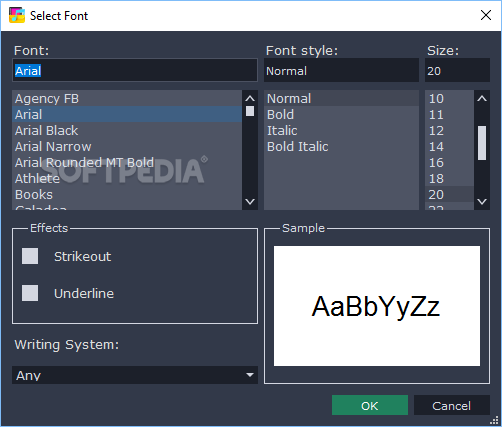The image size is (502, 427).
Task: Select Arial Narrow font
Action: (x=127, y=146)
